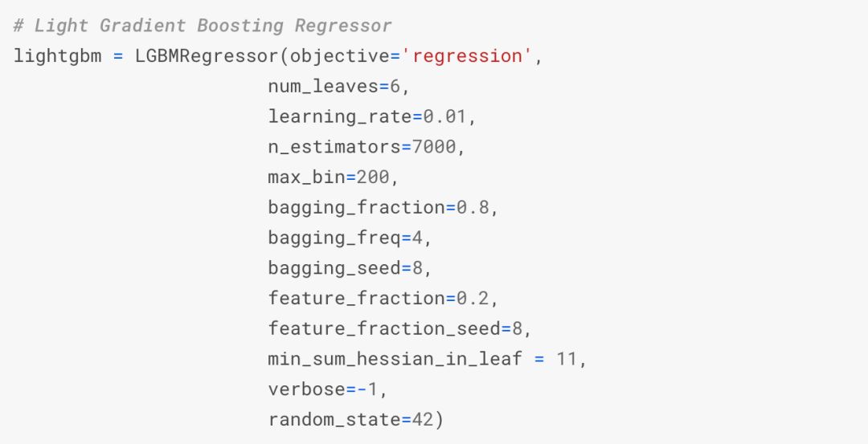Click the 0.01 learning rate value
This screenshot has height=444, width=868.
[x=445, y=116]
